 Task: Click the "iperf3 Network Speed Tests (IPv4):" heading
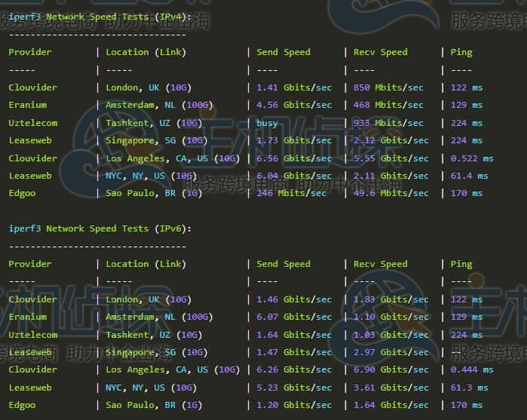(100, 17)
